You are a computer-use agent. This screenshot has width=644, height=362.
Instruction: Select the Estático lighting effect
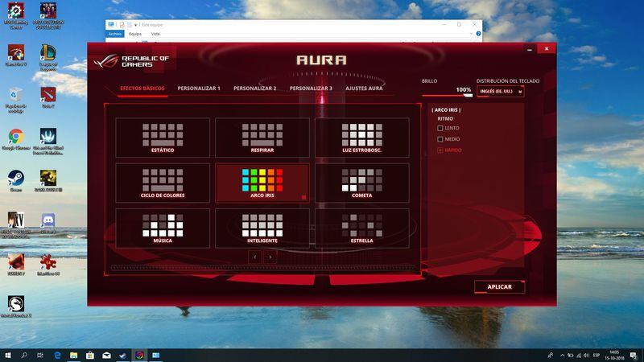click(x=163, y=138)
